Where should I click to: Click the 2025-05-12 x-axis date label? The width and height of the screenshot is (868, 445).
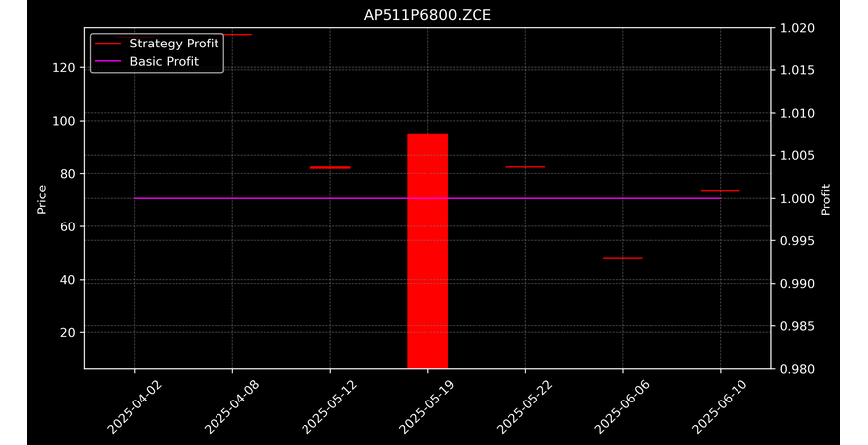click(x=330, y=407)
